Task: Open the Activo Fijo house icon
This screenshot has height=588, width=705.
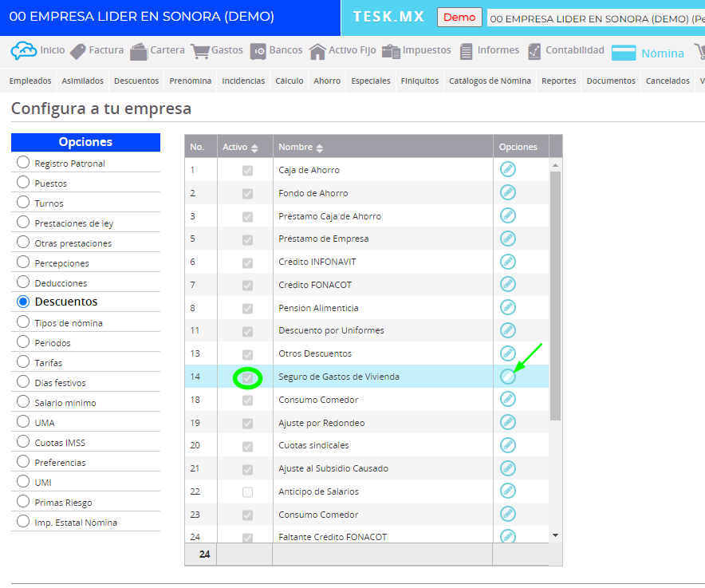Action: pyautogui.click(x=317, y=51)
